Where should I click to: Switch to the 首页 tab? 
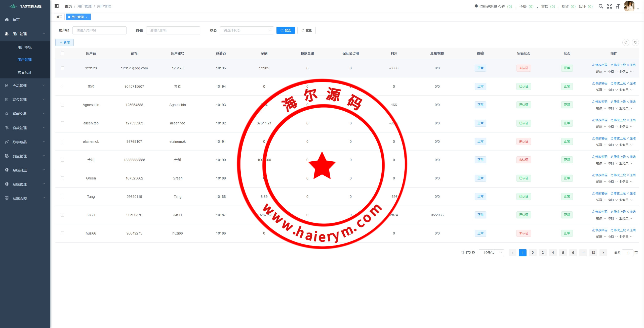(59, 17)
